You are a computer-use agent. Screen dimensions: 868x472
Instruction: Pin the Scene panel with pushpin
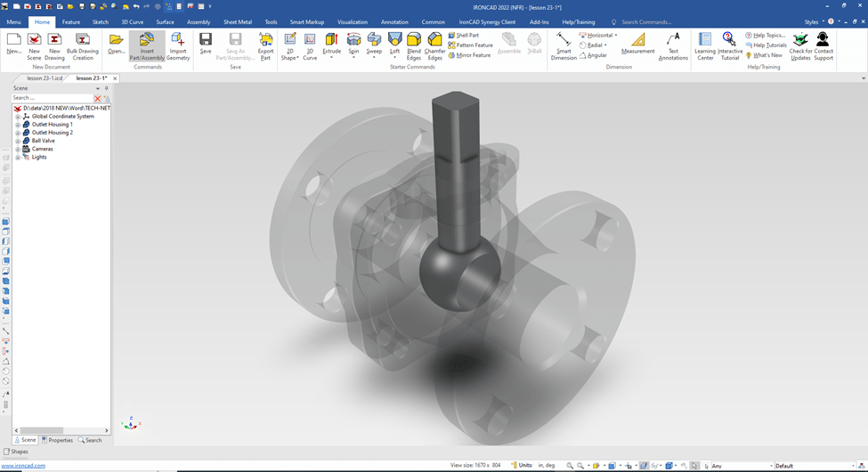tap(106, 88)
